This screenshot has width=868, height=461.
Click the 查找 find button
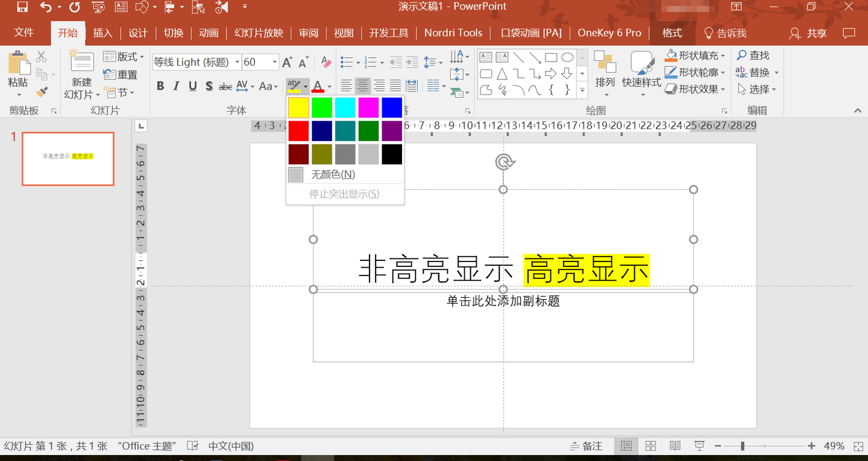(x=753, y=55)
